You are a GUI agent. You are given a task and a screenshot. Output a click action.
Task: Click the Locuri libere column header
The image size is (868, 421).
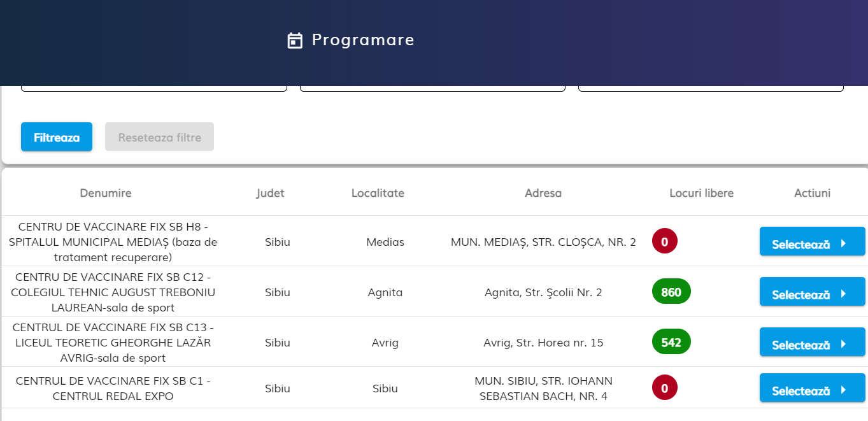point(702,193)
